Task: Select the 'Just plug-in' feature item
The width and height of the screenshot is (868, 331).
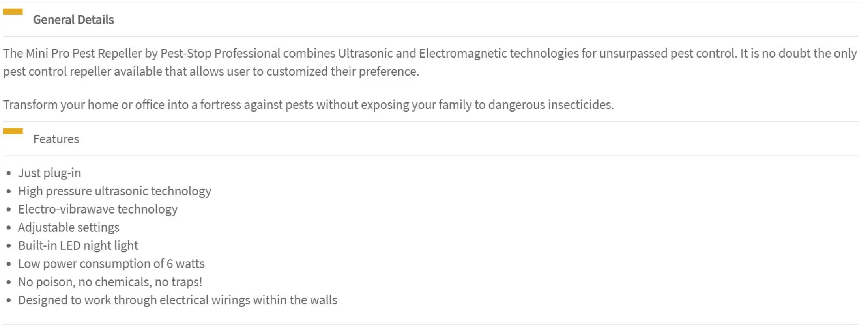Action: (x=49, y=173)
